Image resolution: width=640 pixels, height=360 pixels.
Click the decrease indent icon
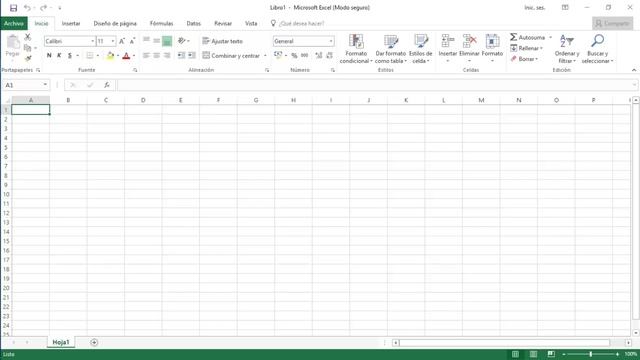tap(181, 55)
